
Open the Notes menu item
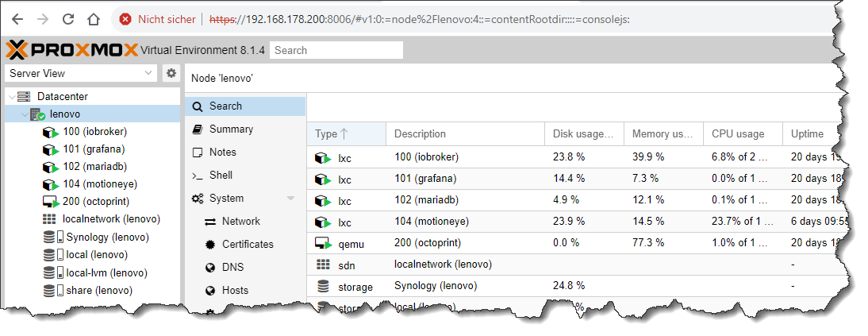click(245, 152)
